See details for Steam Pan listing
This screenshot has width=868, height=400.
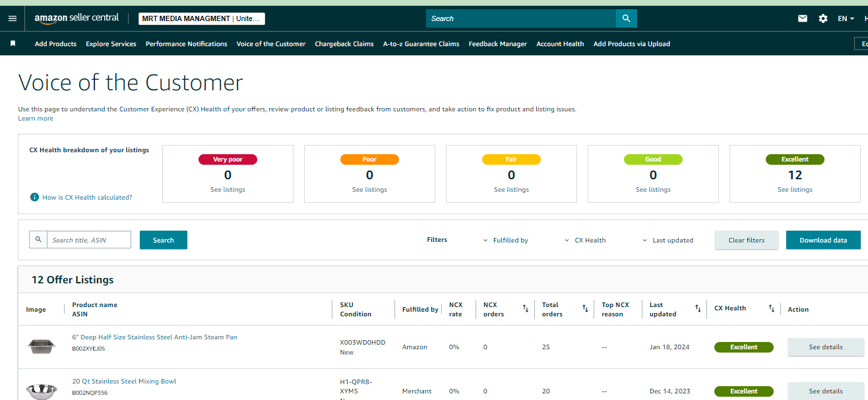coord(826,347)
